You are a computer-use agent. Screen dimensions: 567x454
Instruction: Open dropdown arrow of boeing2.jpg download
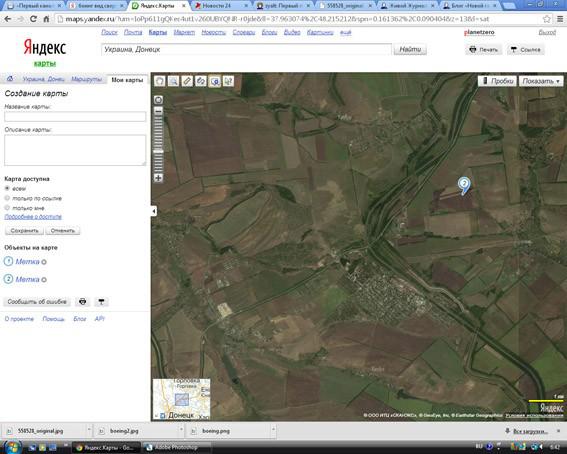181,430
